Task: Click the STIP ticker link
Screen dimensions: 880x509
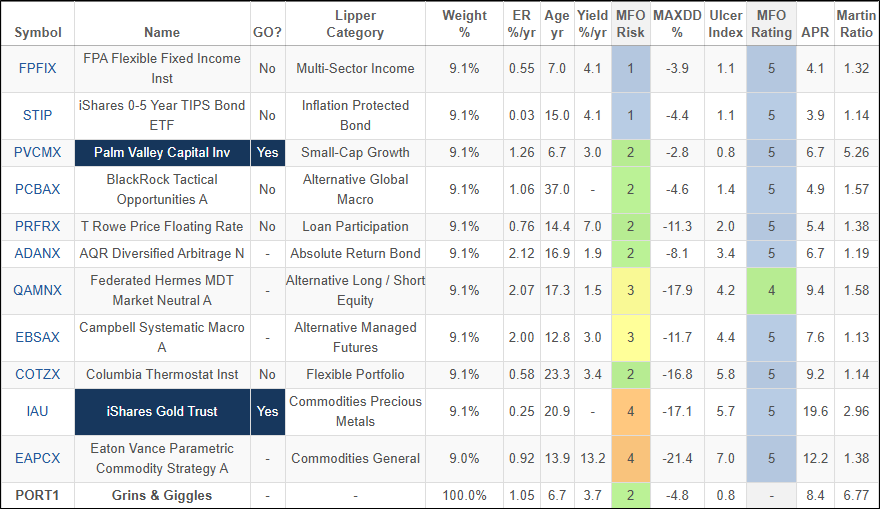Action: 38,115
